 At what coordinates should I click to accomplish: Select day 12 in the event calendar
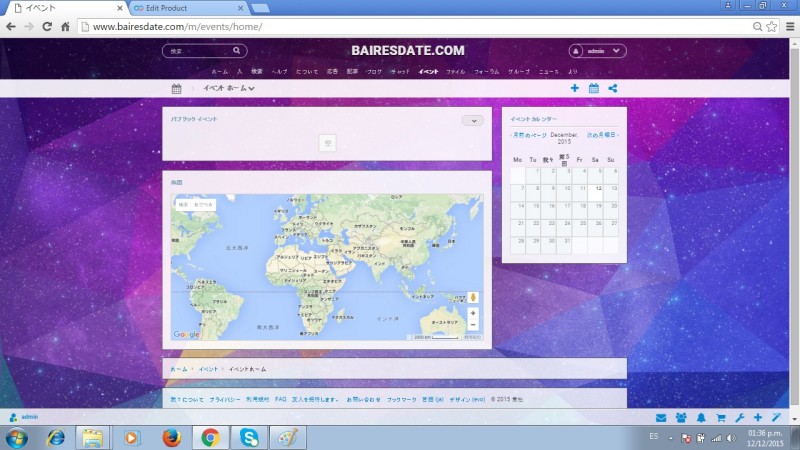click(595, 192)
